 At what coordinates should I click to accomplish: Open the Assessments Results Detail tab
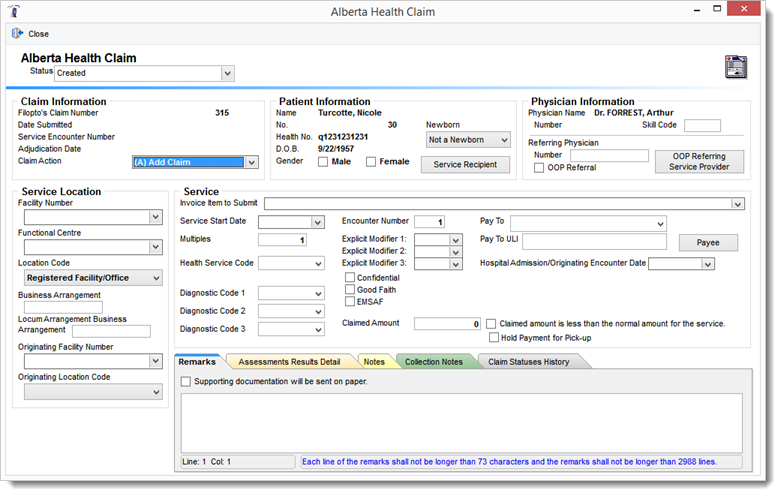289,362
